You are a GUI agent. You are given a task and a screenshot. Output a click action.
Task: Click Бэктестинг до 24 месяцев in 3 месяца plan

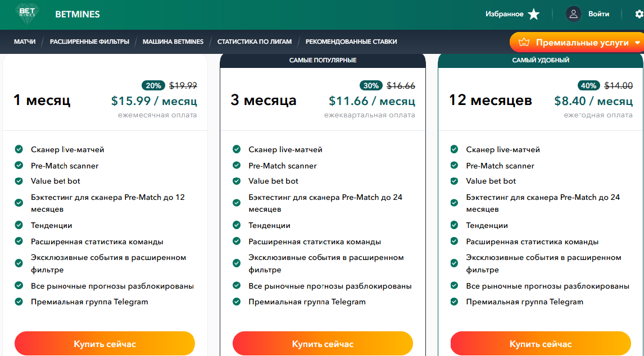[325, 203]
